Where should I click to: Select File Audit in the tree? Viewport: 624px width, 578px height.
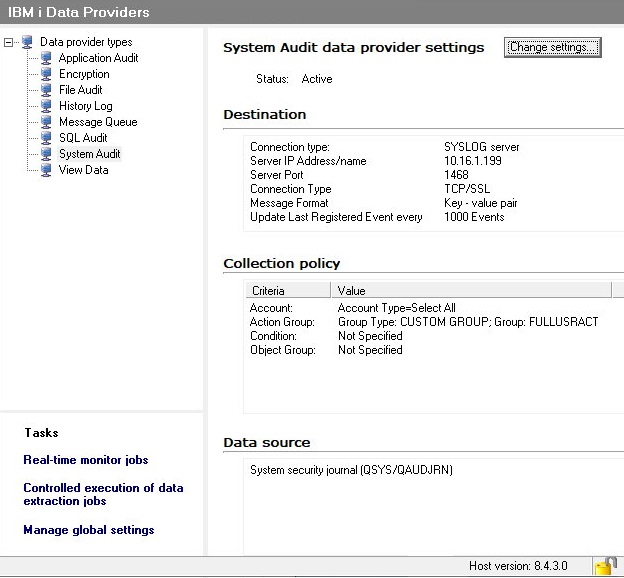pos(80,90)
